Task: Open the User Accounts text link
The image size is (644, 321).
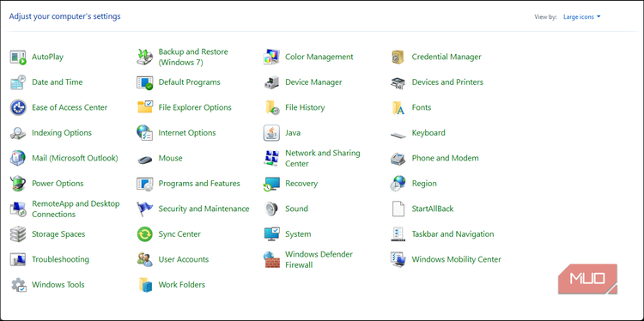Action: pos(184,259)
